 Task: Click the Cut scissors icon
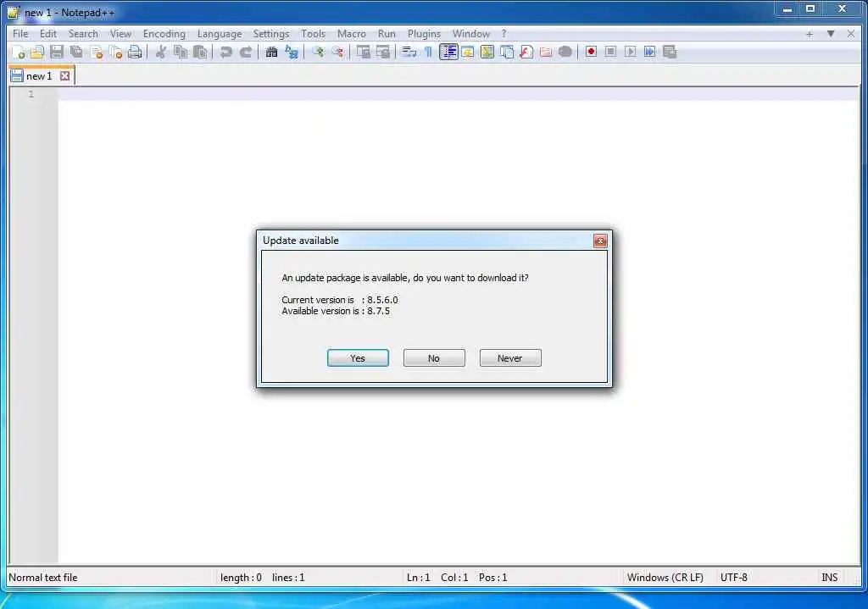coord(160,52)
